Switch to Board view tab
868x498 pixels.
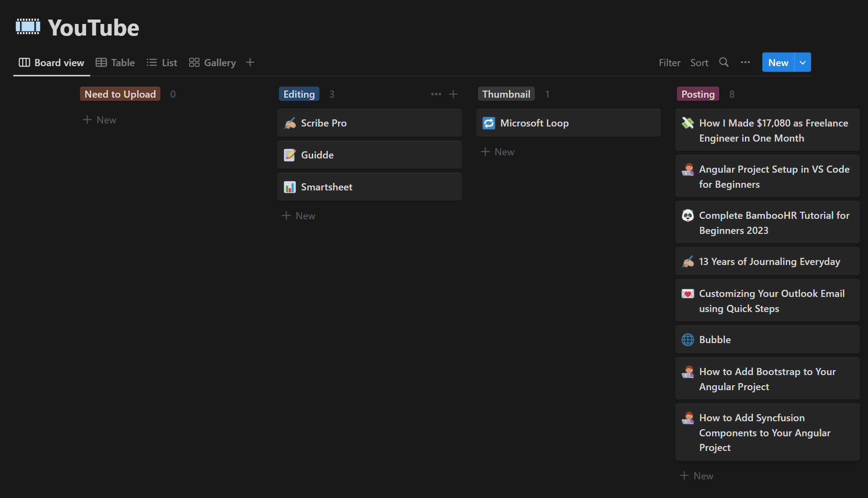click(x=52, y=63)
